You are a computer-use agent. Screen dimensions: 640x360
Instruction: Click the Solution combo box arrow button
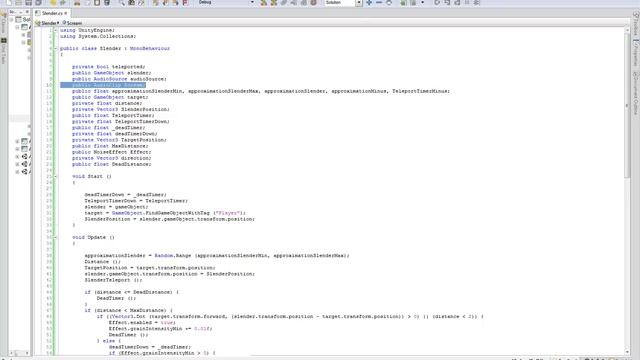(359, 2)
